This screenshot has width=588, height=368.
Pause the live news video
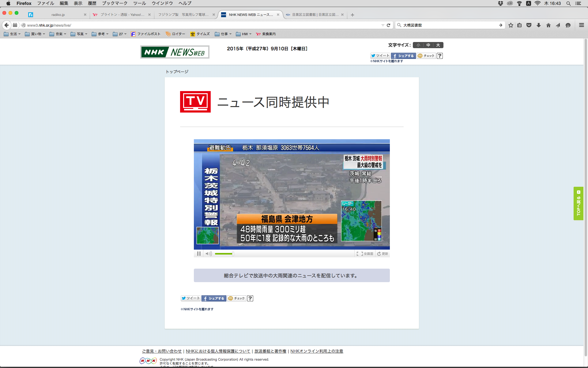199,254
